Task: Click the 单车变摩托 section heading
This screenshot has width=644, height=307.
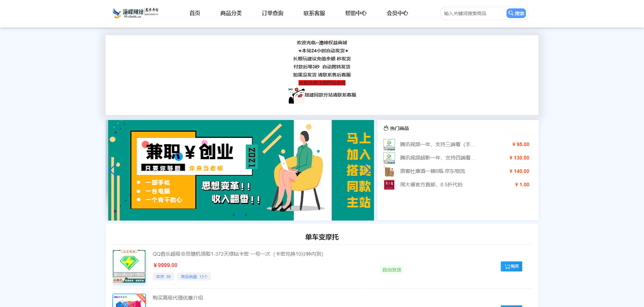Action: point(322,237)
